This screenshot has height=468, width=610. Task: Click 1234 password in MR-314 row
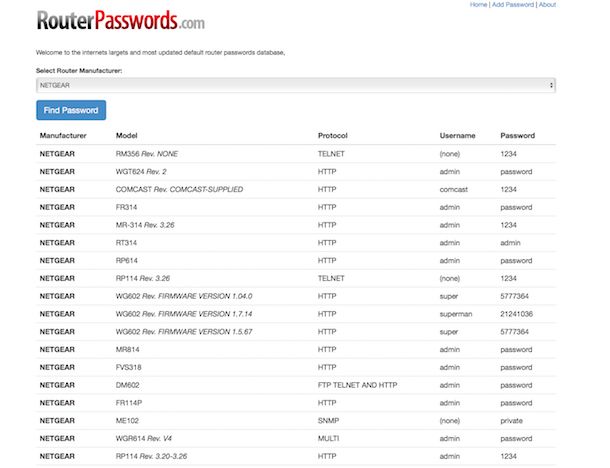point(508,225)
